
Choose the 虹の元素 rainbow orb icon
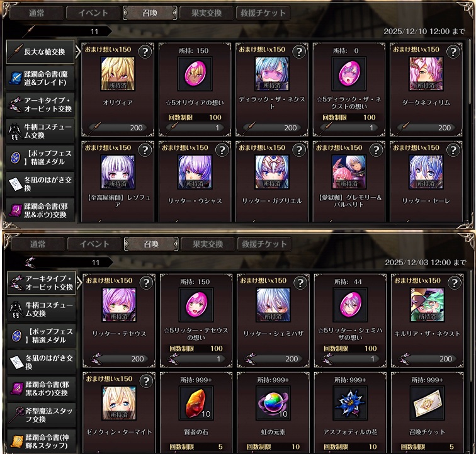(273, 402)
